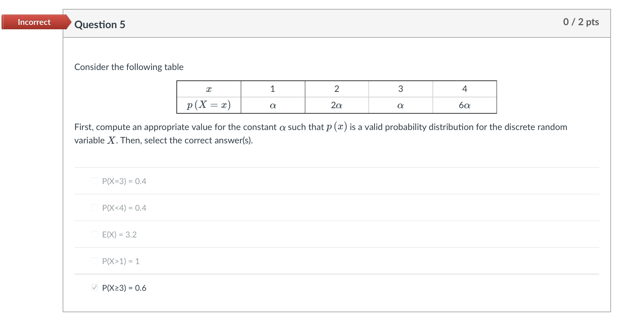Check the P(X<4) = 0.4 answer option
Image resolution: width=644 pixels, height=323 pixels.
pos(94,208)
